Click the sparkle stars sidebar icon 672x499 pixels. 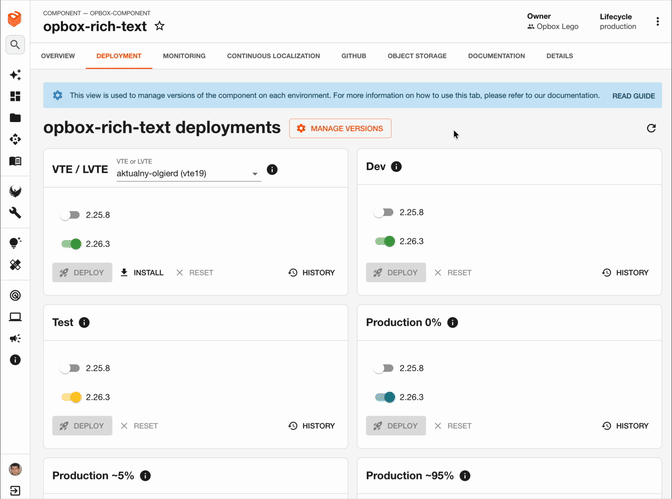pos(15,75)
